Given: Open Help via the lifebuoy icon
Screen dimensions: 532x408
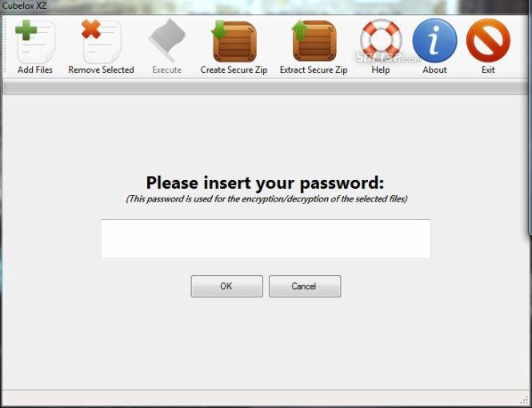Looking at the screenshot, I should pos(381,41).
